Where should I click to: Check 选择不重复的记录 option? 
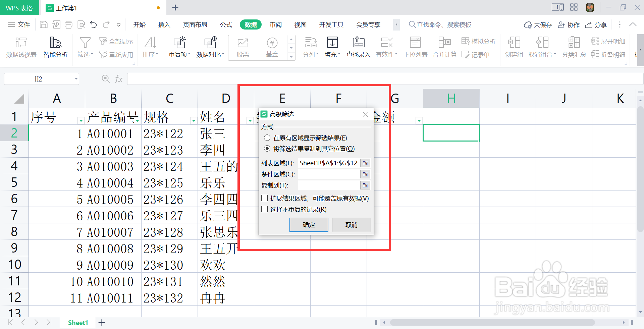pos(264,209)
